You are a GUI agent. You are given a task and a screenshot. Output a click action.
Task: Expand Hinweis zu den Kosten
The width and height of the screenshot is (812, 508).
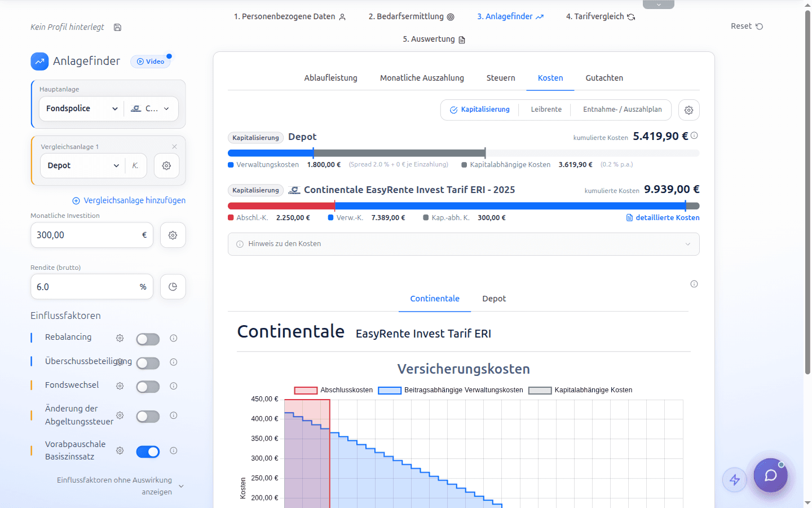click(x=464, y=244)
